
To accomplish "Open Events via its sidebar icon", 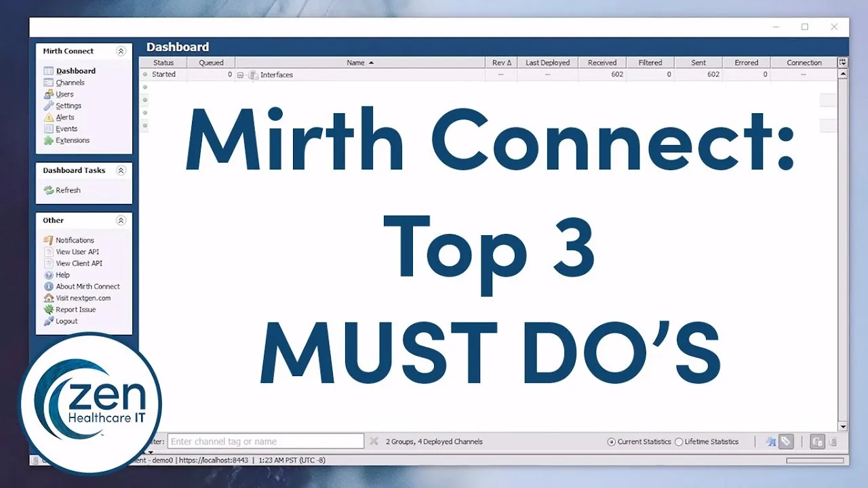I will (49, 129).
